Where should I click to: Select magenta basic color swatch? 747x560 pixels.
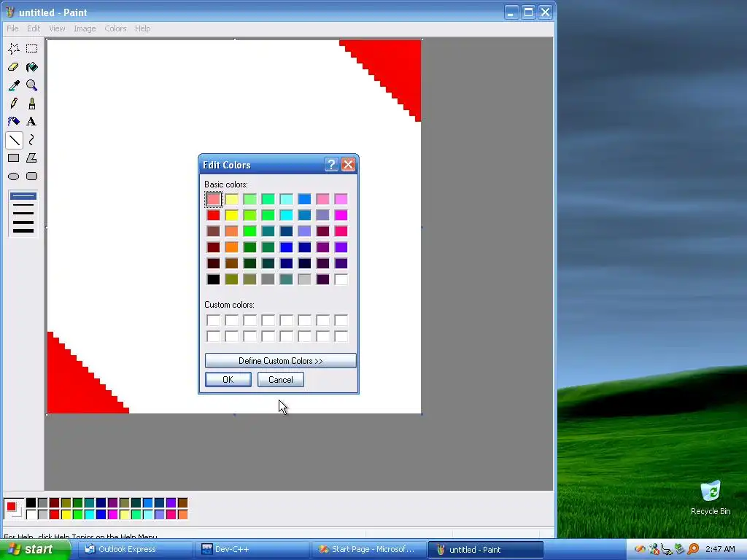pyautogui.click(x=341, y=215)
